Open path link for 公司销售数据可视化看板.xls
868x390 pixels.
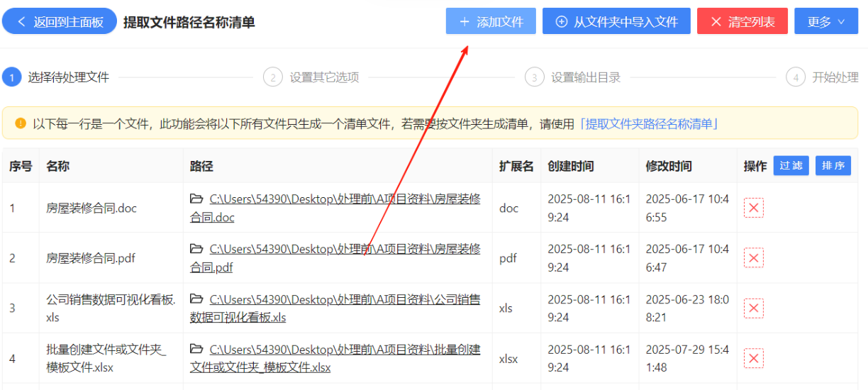[335, 308]
